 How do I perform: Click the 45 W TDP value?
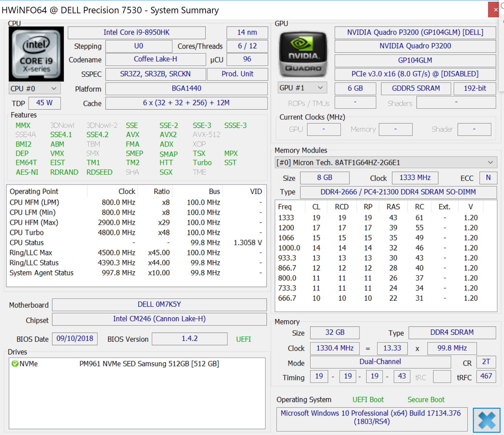coord(45,103)
